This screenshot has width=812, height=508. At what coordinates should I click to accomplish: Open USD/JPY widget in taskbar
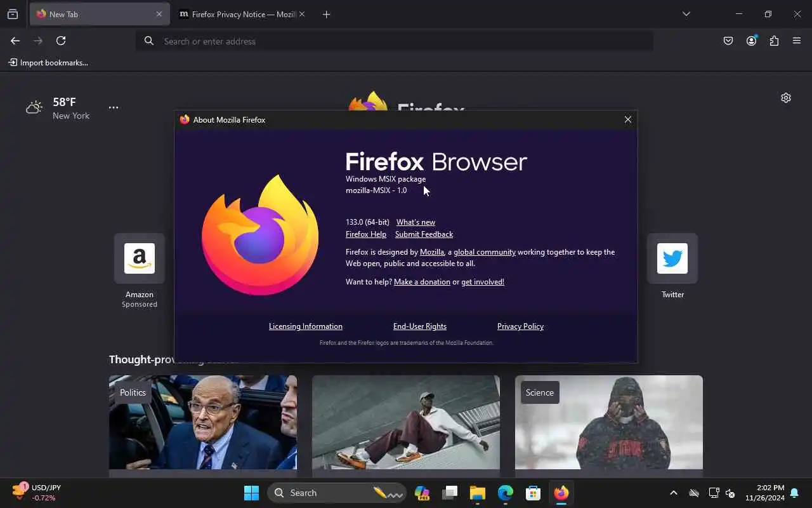[37, 492]
